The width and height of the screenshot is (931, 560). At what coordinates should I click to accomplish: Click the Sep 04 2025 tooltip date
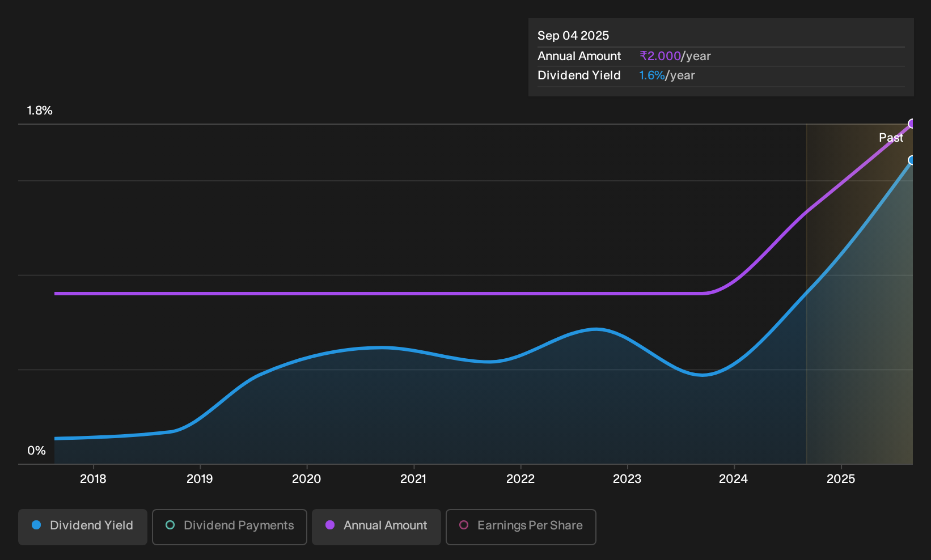pyautogui.click(x=573, y=36)
